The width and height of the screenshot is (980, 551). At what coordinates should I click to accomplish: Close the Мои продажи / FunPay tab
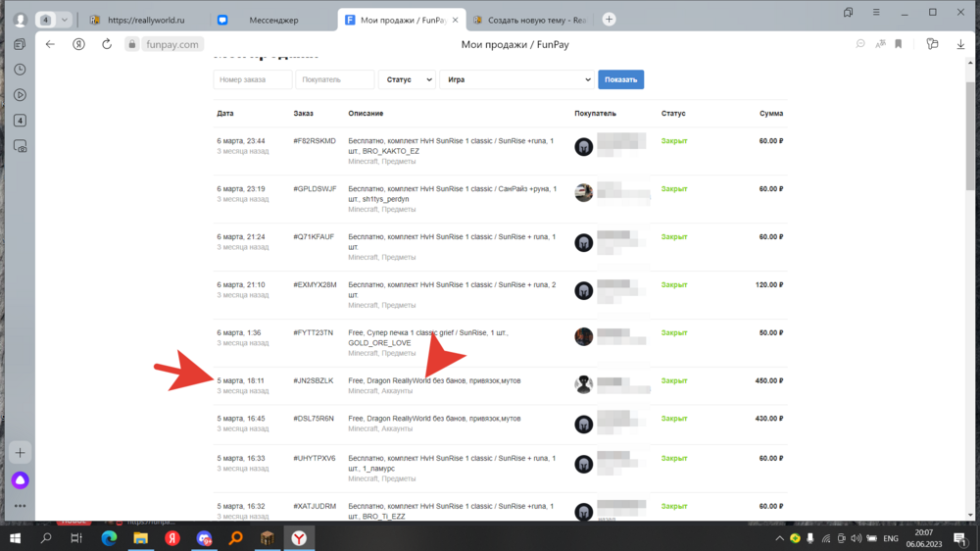click(x=455, y=20)
